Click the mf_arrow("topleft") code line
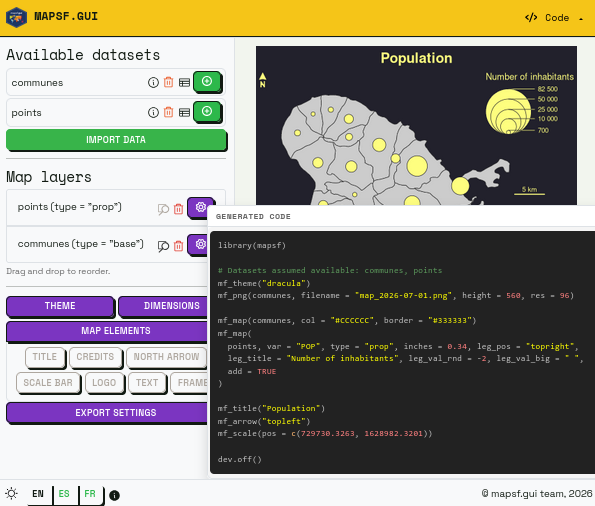Viewport: 595px width, 506px height. click(x=264, y=421)
